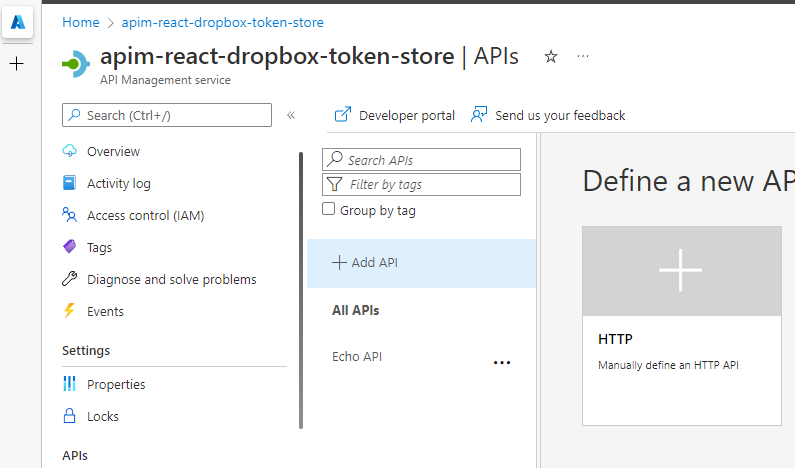Open Access control (IAM)

point(146,215)
